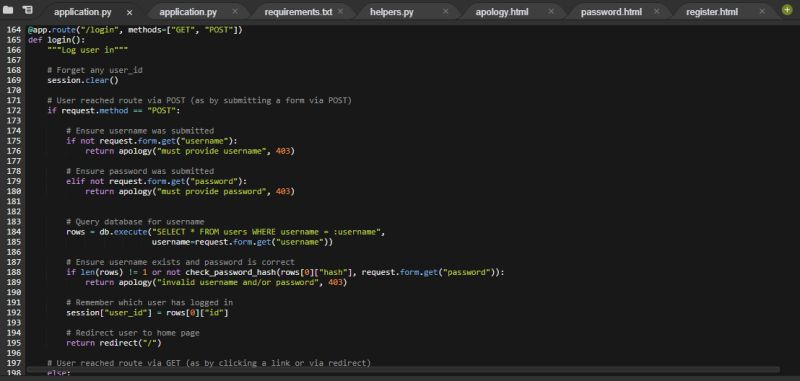Image resolution: width=800 pixels, height=381 pixels.
Task: Close the active application.py tab
Action: (130, 12)
